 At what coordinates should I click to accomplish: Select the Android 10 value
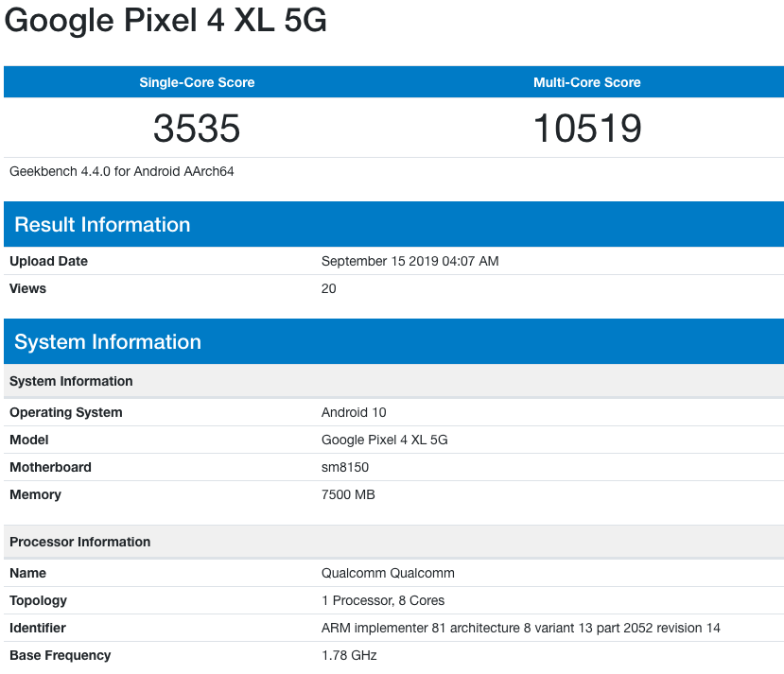tap(354, 413)
